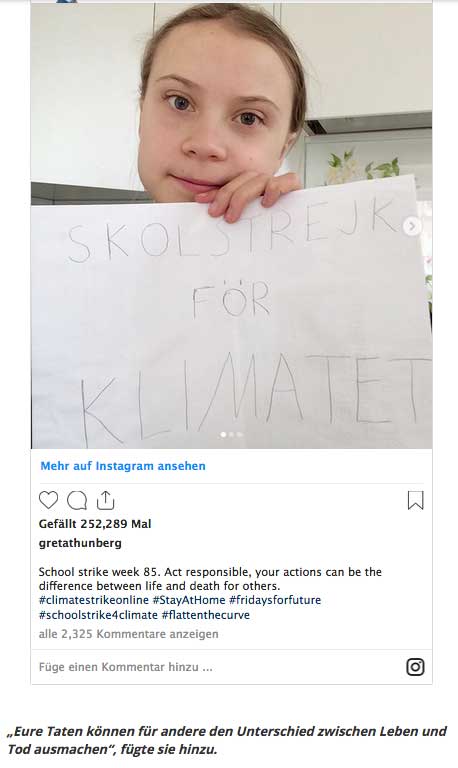Save the post with the bookmark icon
The width and height of the screenshot is (458, 768).
click(415, 500)
